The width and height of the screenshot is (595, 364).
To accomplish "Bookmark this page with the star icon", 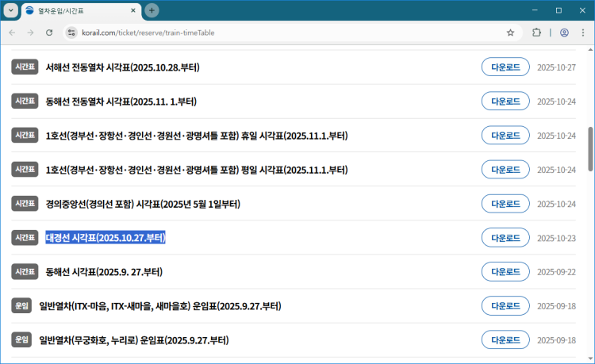I will click(x=510, y=33).
